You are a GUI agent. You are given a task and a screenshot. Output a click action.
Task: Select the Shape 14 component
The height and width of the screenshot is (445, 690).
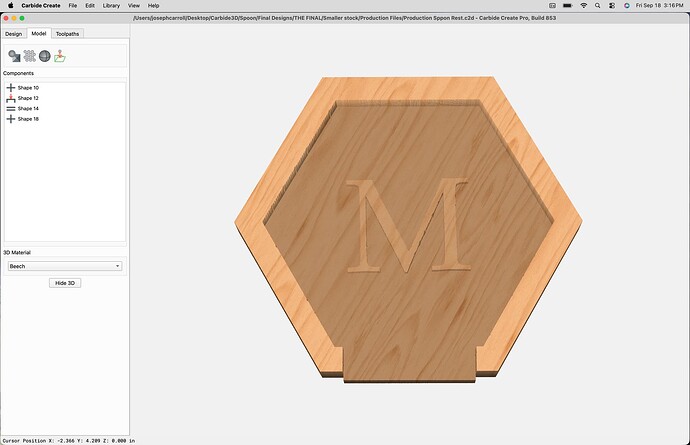[x=28, y=108]
